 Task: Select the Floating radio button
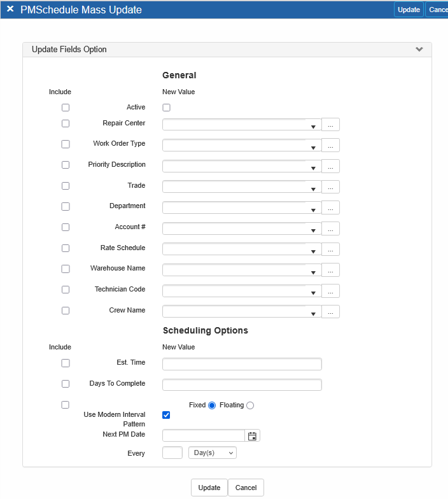[x=250, y=405]
